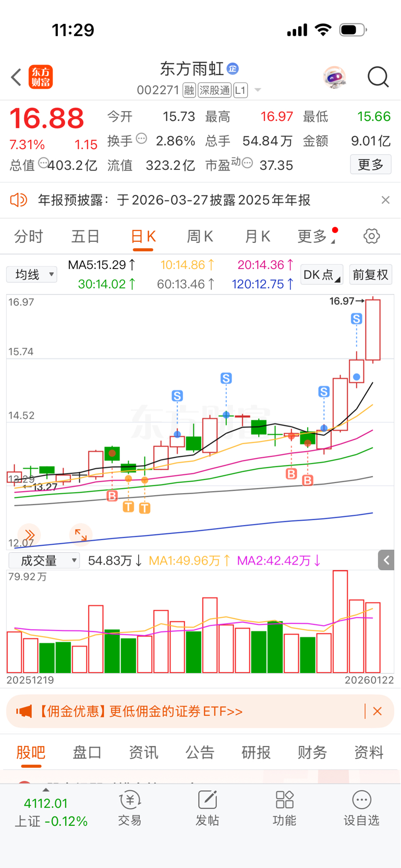This screenshot has height=868, width=401.
Task: Tap the double-chevron expand chart icon
Action: pos(29,534)
